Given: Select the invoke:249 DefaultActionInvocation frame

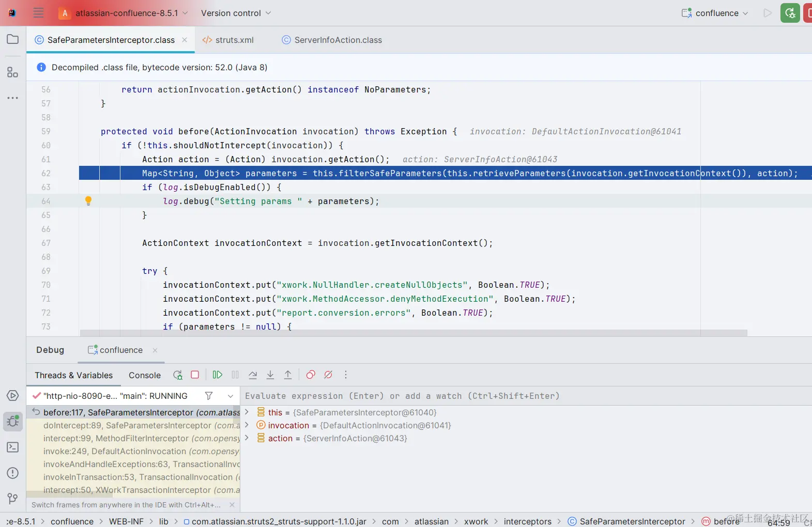Looking at the screenshot, I should [x=133, y=451].
